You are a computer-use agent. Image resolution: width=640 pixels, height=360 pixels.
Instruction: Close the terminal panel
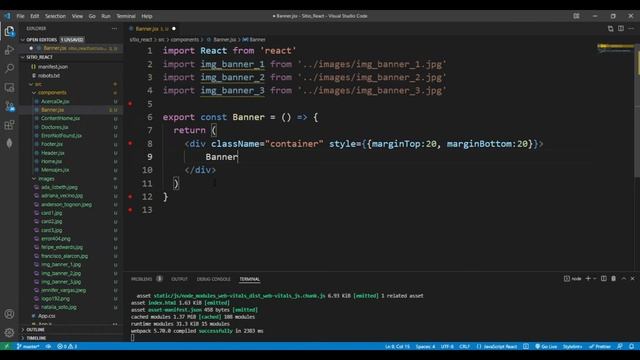[633, 278]
